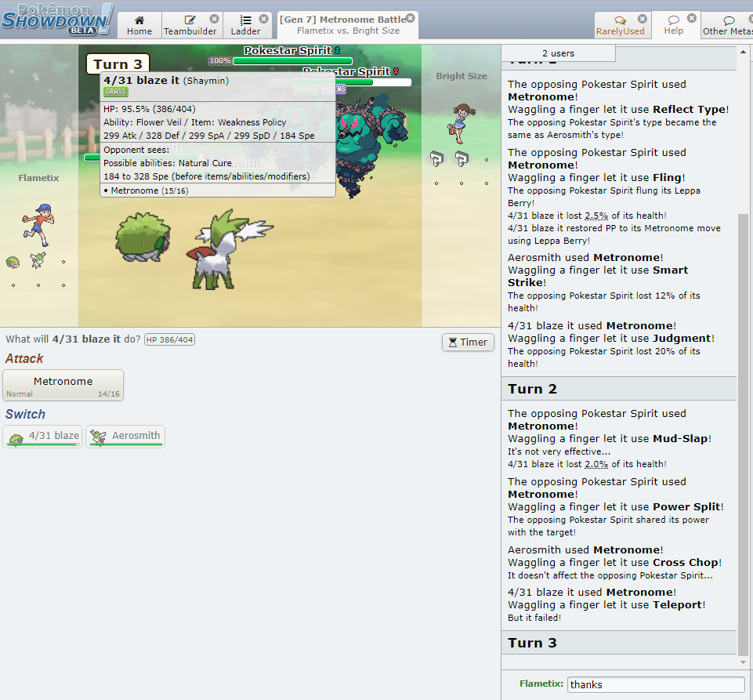Viewport: 753px width, 700px height.
Task: Open the 2 users list
Action: click(x=558, y=53)
